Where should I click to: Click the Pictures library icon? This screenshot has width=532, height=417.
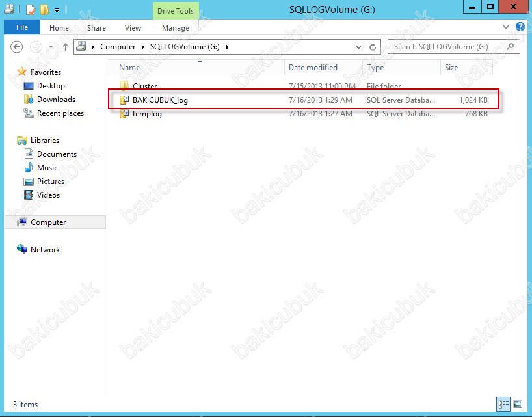(x=29, y=182)
